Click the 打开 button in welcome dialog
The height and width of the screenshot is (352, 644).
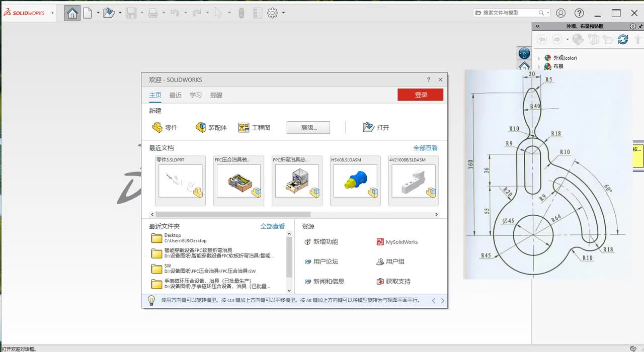pos(376,127)
